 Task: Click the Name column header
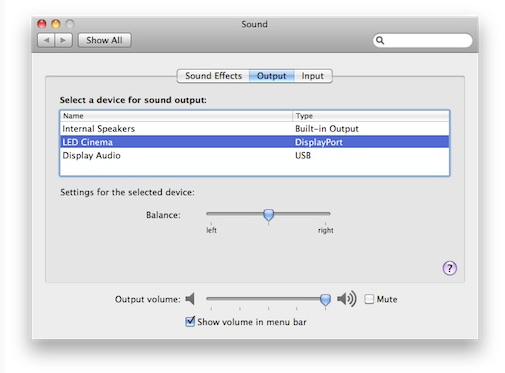click(176, 116)
